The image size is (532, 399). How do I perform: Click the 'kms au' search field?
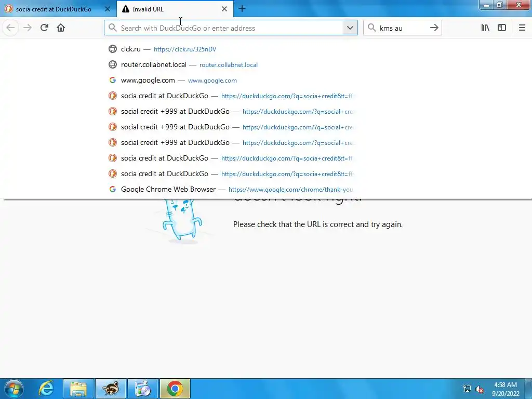[x=403, y=28]
